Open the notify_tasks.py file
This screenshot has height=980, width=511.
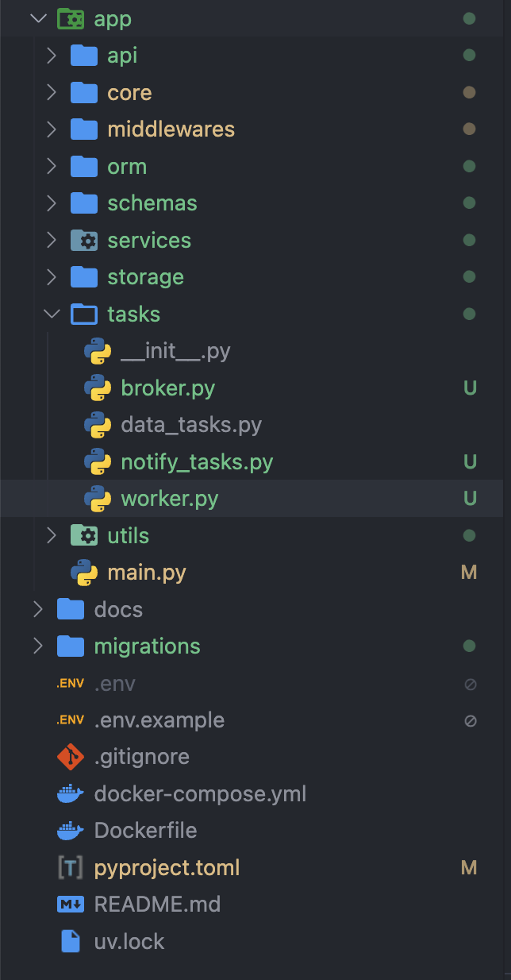click(195, 461)
